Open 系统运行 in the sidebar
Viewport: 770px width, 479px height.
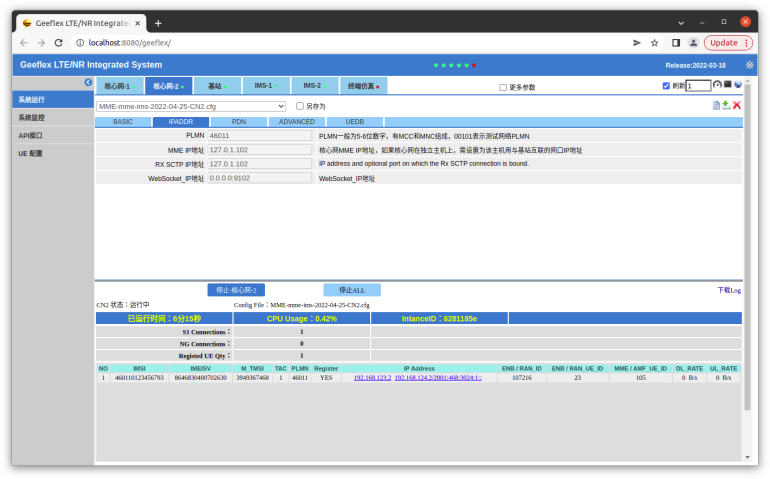53,100
